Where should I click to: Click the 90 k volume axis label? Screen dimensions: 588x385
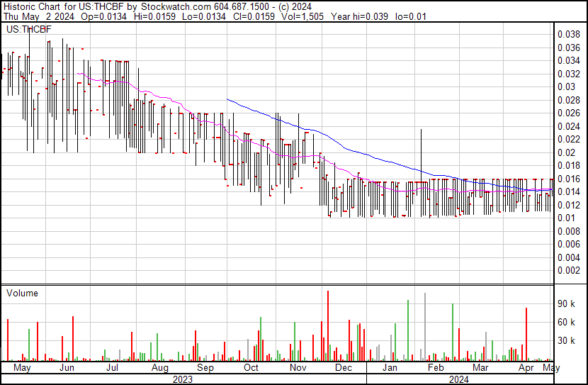point(566,304)
